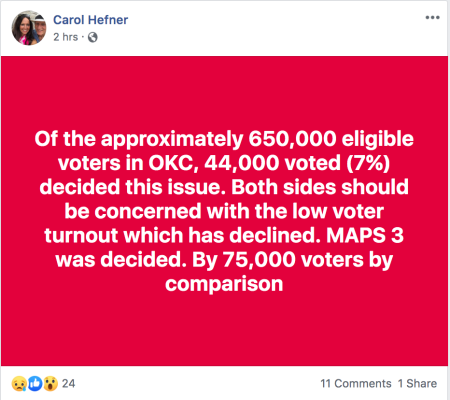Click the 1 Share link
Image resolution: width=450 pixels, height=400 pixels.
click(x=417, y=384)
